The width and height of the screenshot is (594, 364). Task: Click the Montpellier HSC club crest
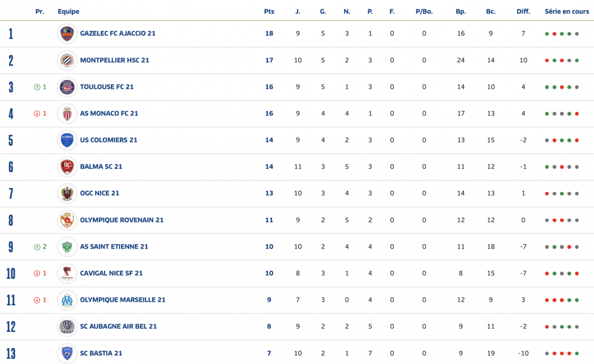click(x=67, y=60)
